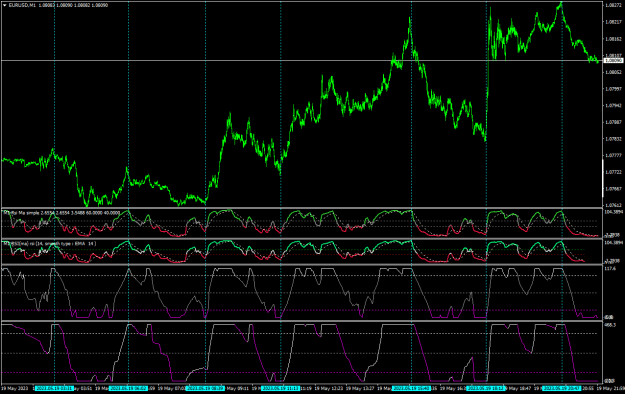The image size is (625, 394).
Task: Open the chart menu triangle beside EURUSD,M1
Action: coord(4,6)
